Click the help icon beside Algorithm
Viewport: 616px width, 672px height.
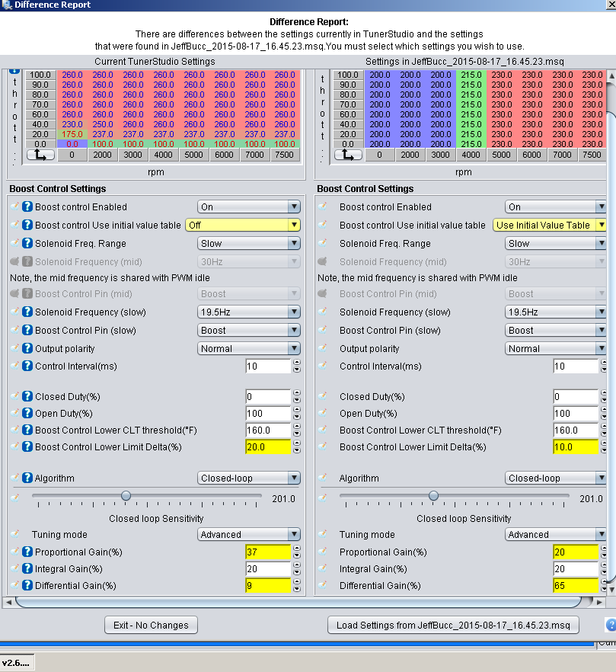tap(27, 478)
